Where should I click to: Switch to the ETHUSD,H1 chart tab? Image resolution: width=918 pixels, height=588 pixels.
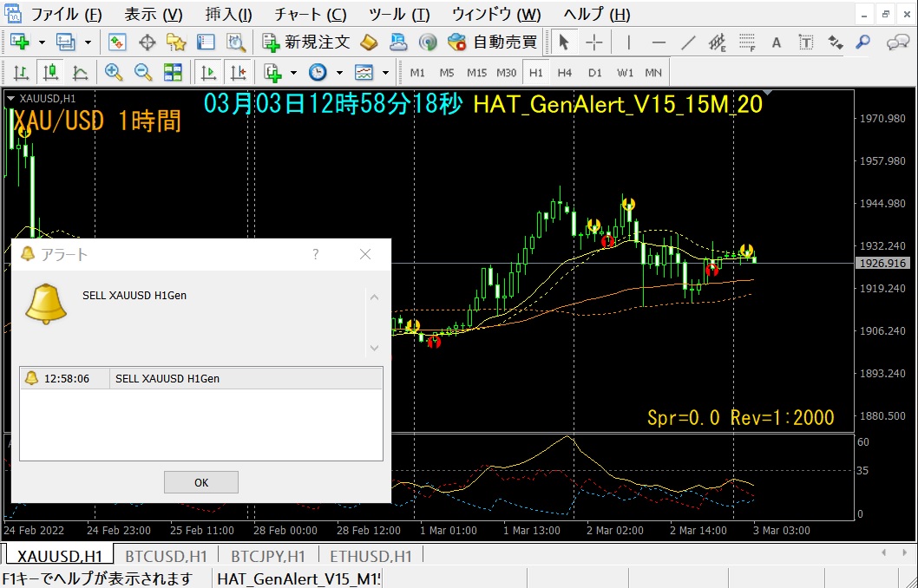370,556
